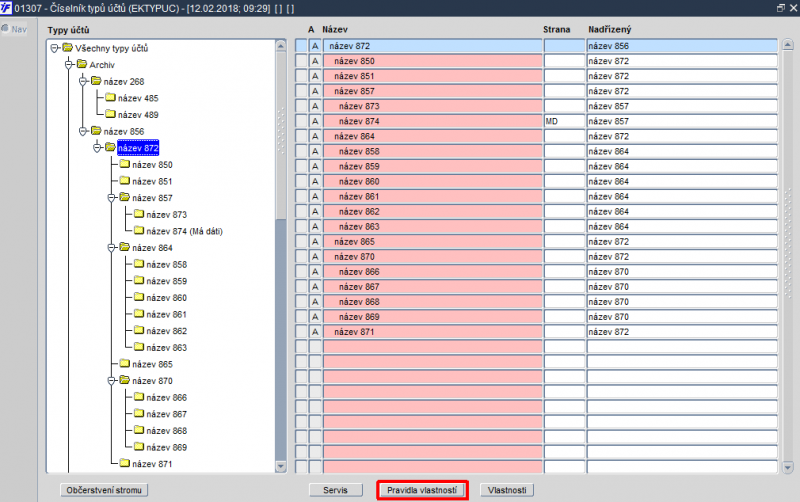Click the tree panel scrollbar down arrow
Image resolution: width=800 pixels, height=502 pixels.
tap(281, 466)
